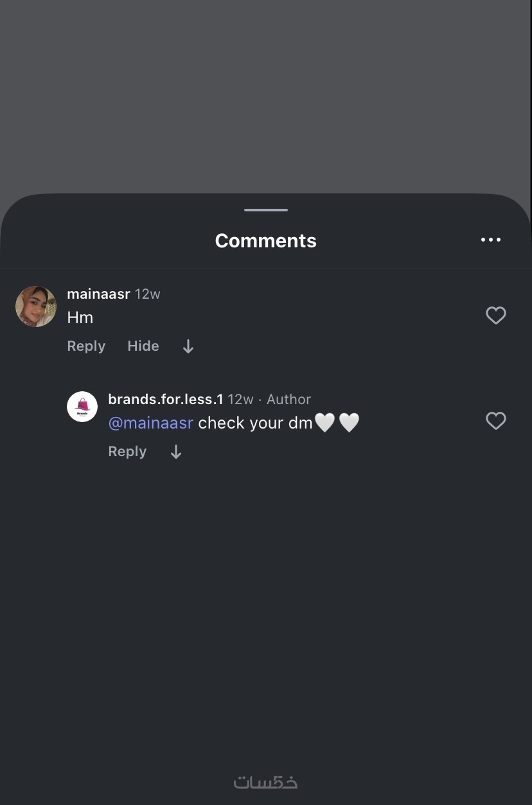Click the drag handle atop the comments sheet

pyautogui.click(x=265, y=210)
